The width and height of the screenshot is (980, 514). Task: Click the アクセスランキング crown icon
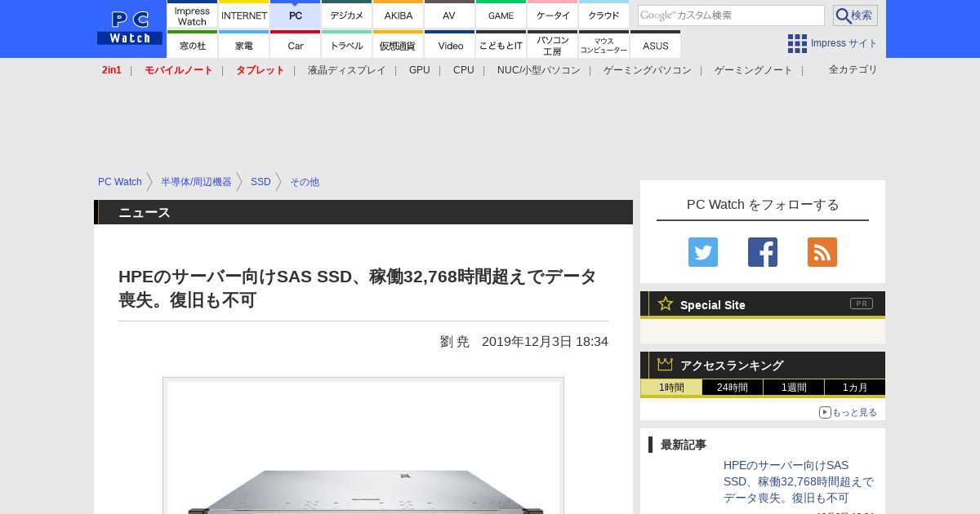point(666,364)
